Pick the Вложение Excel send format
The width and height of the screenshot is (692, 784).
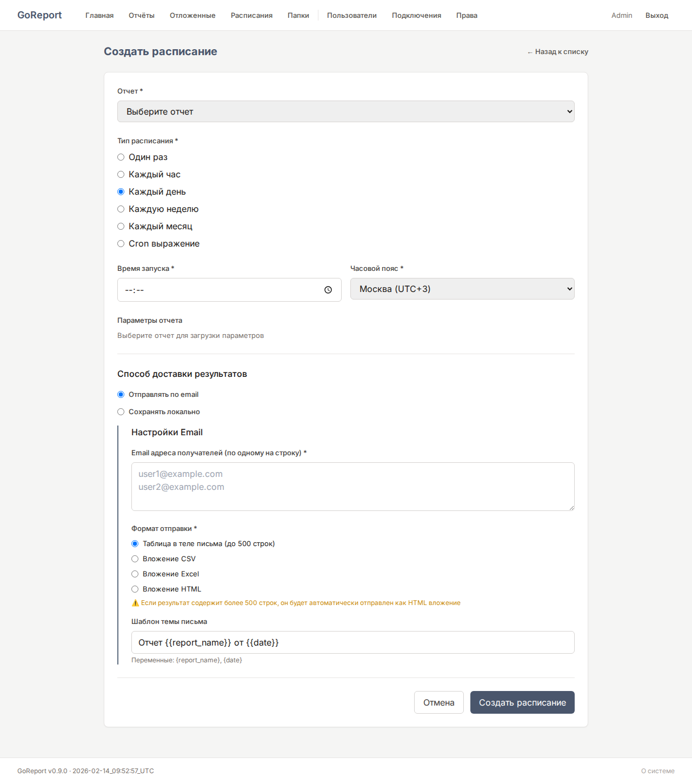coord(135,574)
